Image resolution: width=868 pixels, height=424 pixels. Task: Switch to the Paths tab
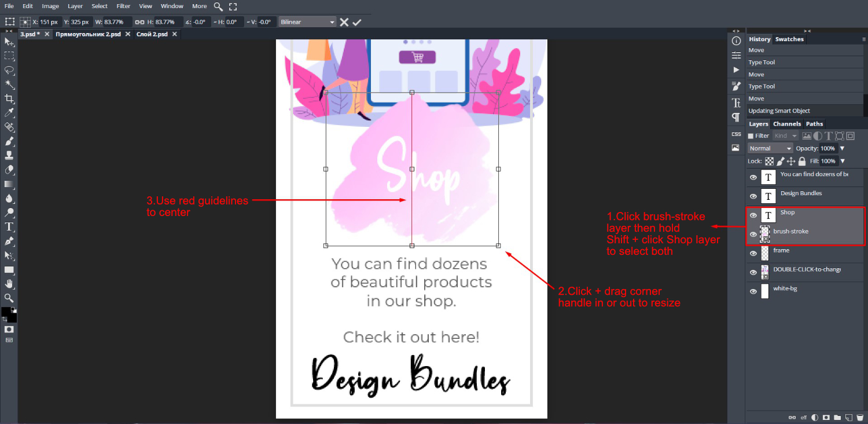(814, 124)
